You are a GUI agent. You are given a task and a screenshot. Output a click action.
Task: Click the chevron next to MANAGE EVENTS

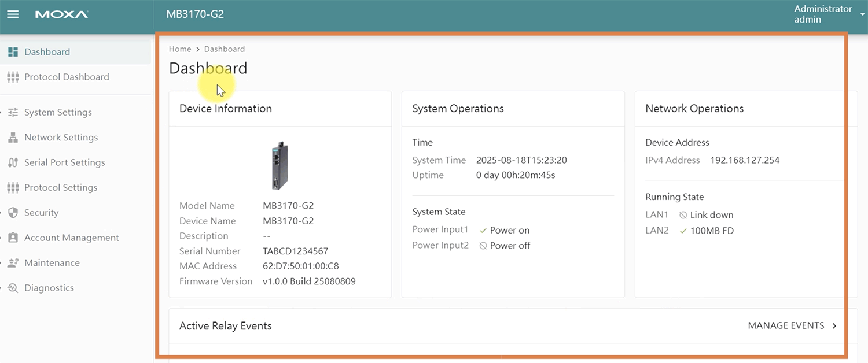coord(834,325)
